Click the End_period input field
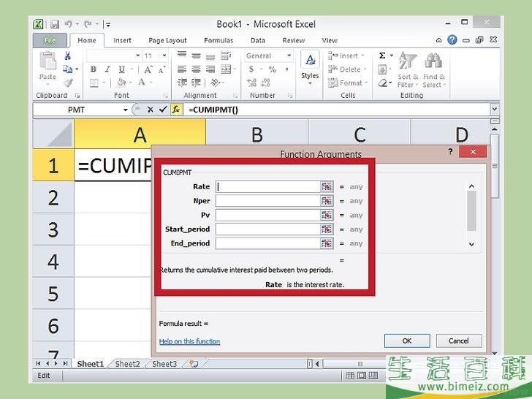The height and width of the screenshot is (399, 532). (x=267, y=243)
